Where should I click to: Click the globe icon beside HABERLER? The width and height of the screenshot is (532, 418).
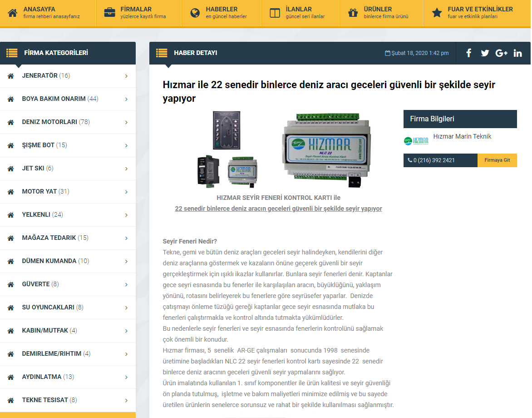point(195,13)
